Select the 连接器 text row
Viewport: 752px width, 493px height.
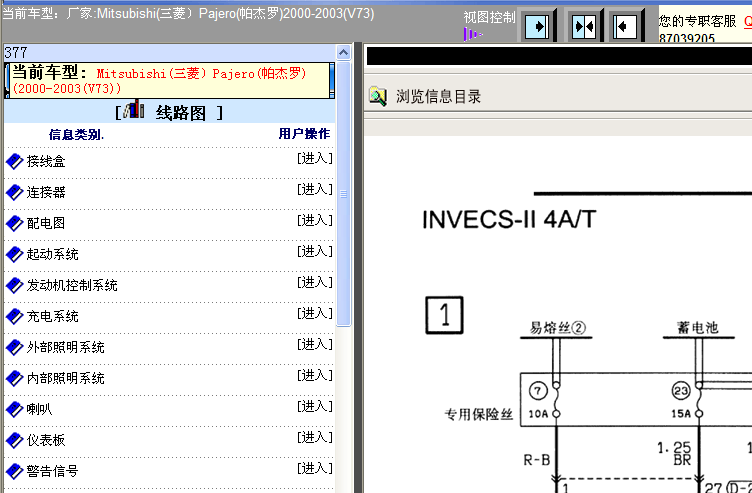pyautogui.click(x=46, y=192)
